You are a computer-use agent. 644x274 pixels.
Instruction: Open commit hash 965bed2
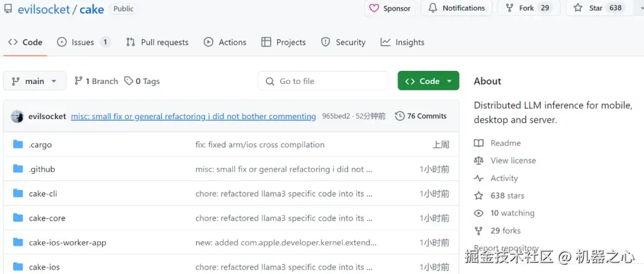point(336,117)
